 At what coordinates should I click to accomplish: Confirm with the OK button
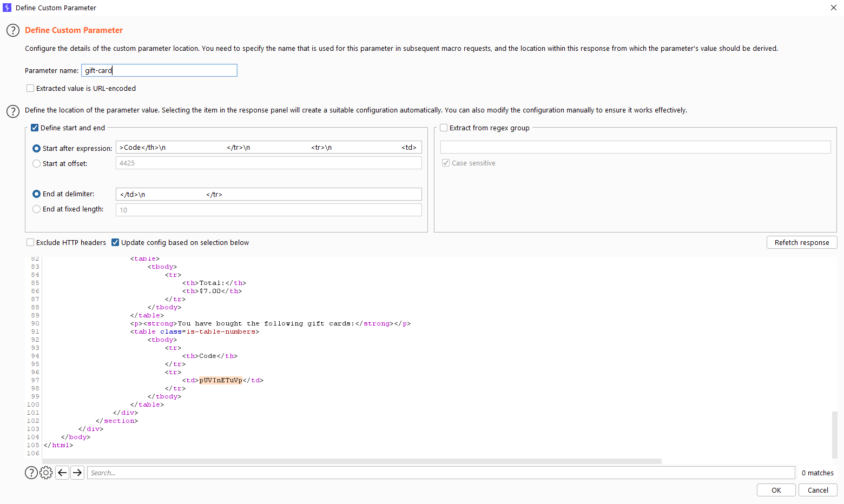pyautogui.click(x=776, y=490)
